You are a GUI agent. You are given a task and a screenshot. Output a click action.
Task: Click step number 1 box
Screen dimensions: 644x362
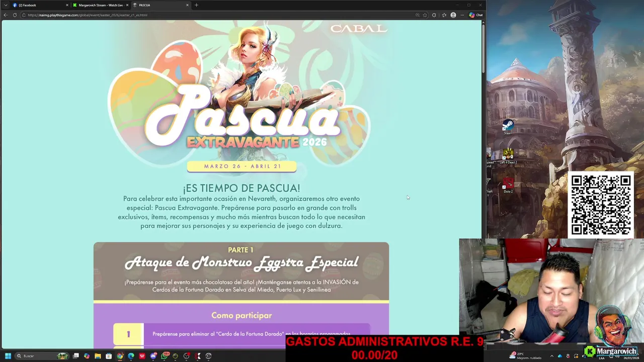pyautogui.click(x=128, y=334)
